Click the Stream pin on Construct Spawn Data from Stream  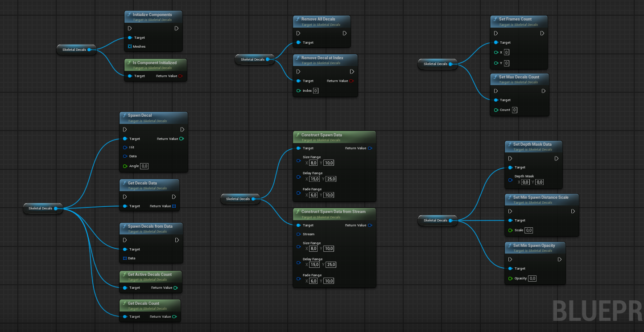[x=298, y=234]
